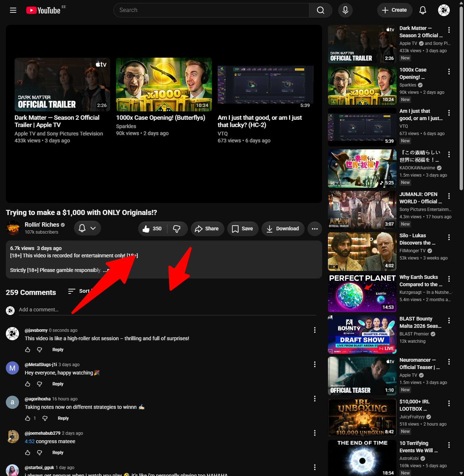Open sidebar Dark Matter Season 2 video options
This screenshot has height=476, width=464.
[449, 30]
